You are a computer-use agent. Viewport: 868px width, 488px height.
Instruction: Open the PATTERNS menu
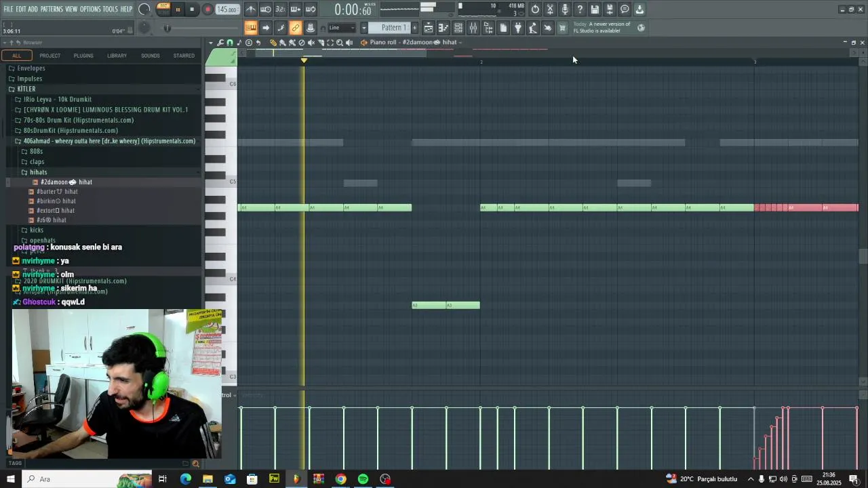(52, 9)
